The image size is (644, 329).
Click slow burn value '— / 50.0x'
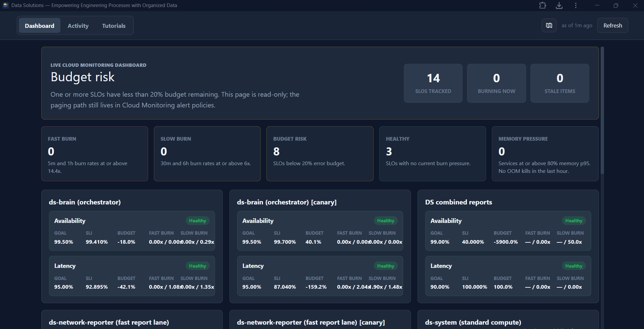point(569,242)
